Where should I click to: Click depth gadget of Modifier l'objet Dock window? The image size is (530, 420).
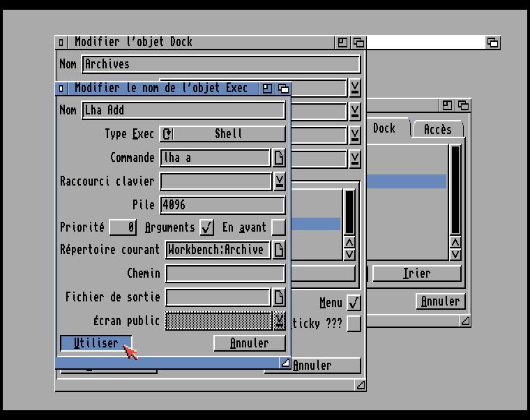[358, 43]
